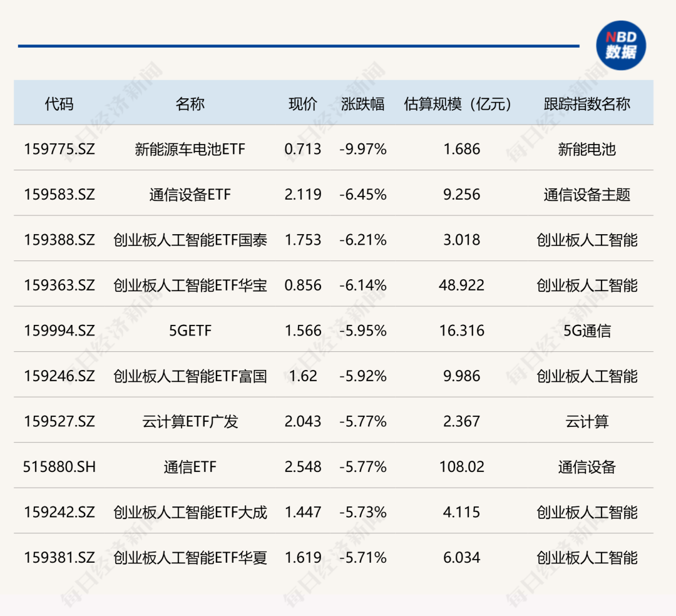
Task: Click the index name 通信设备 in 515880.SH row
Action: point(586,467)
